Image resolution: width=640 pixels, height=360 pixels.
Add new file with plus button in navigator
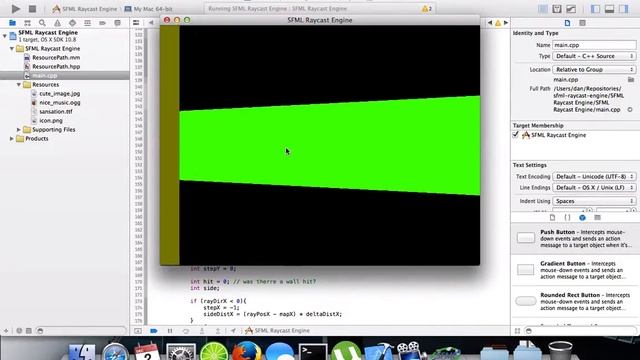coord(6,331)
